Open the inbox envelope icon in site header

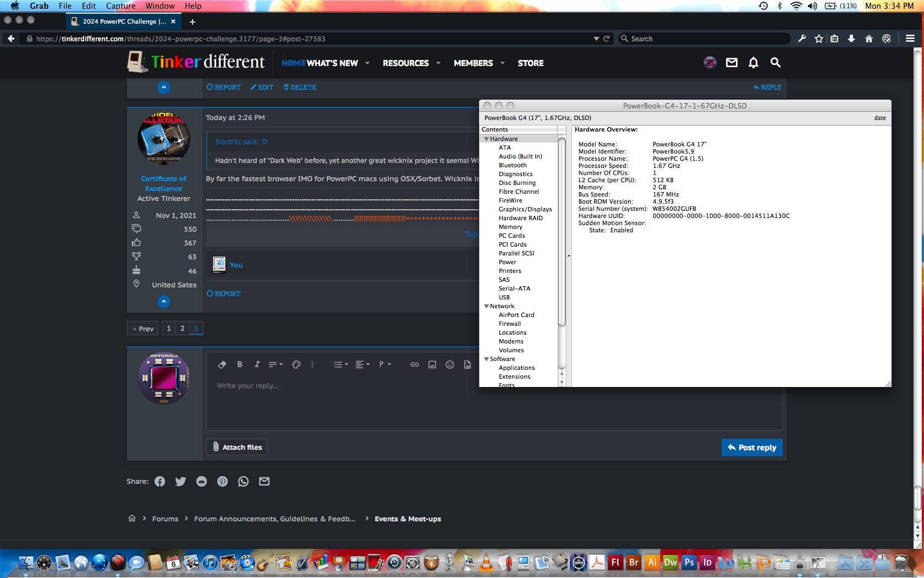tap(732, 63)
